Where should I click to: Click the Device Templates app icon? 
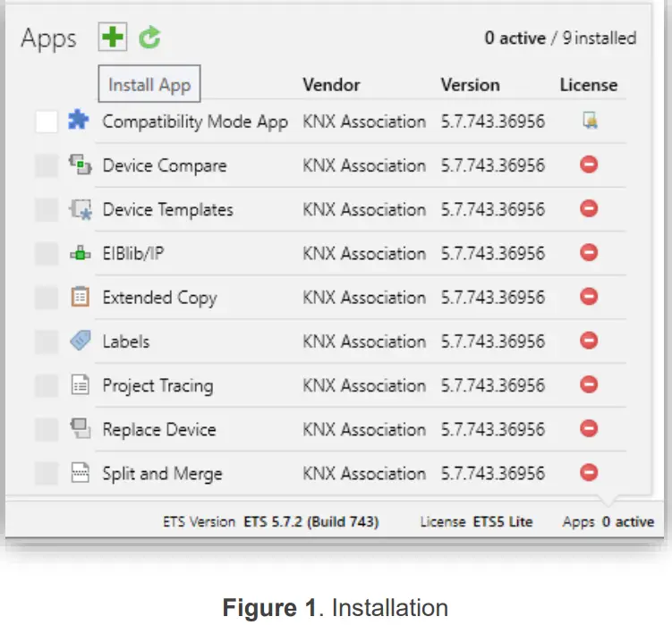tap(81, 209)
